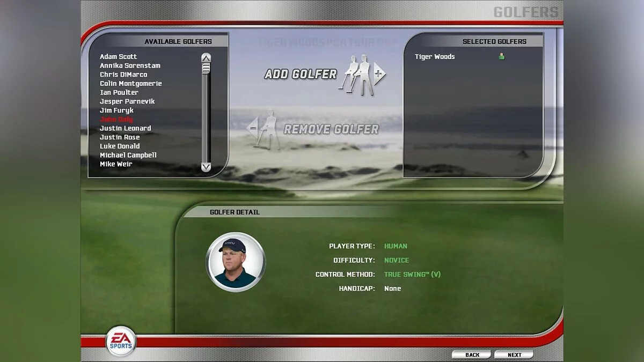This screenshot has width=644, height=362.
Task: Click the Next button
Action: [514, 354]
